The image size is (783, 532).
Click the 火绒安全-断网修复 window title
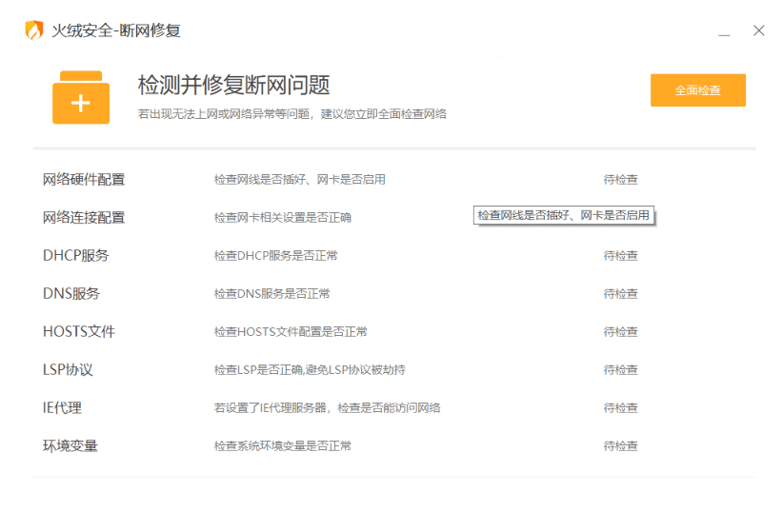coord(116,30)
